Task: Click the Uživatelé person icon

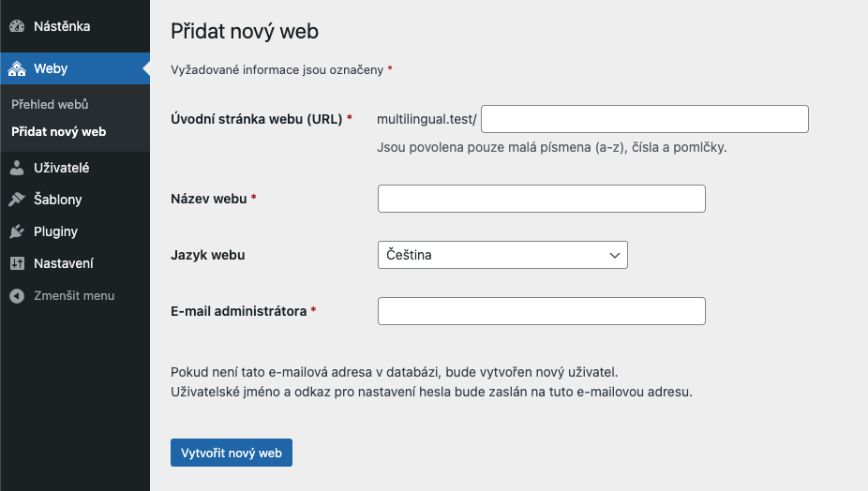Action: point(17,168)
